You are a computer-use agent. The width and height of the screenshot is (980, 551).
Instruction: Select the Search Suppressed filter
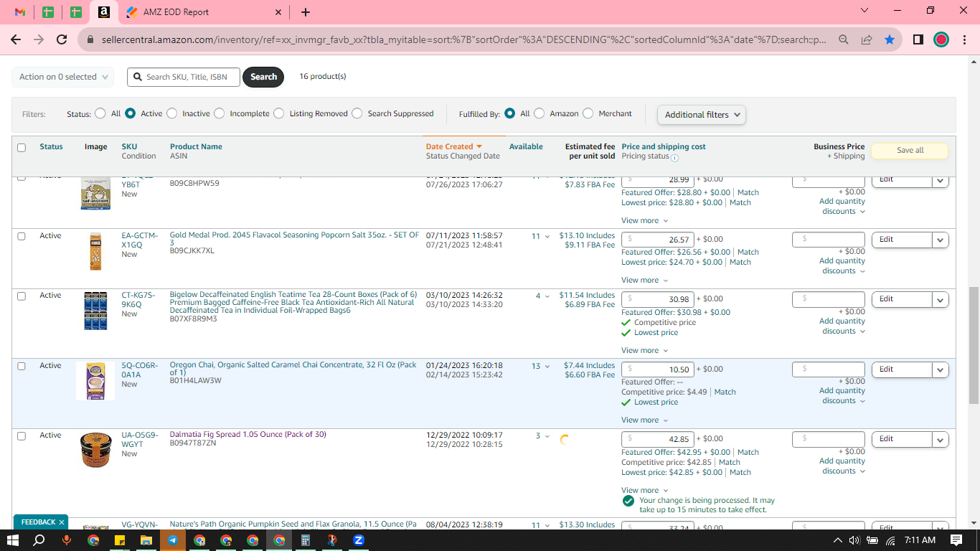click(x=357, y=113)
